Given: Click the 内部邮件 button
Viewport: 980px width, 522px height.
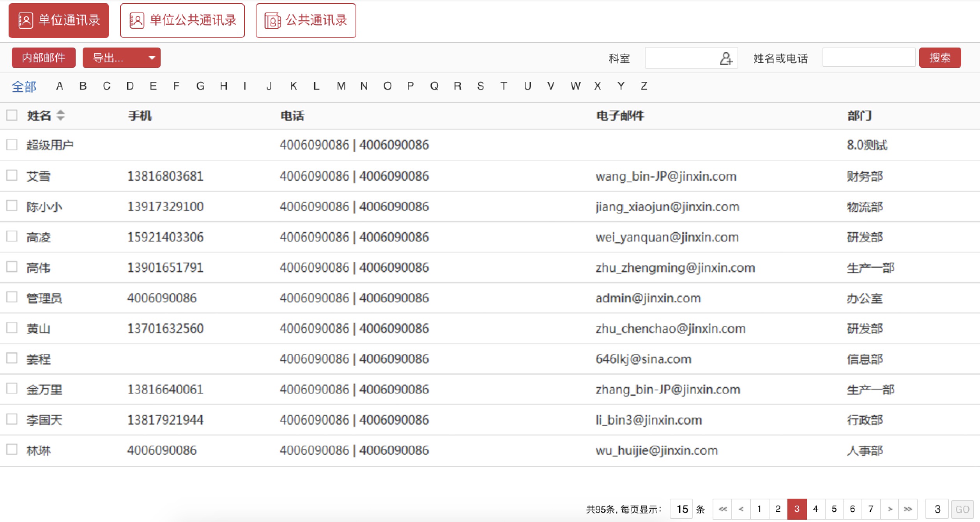Looking at the screenshot, I should [x=43, y=58].
